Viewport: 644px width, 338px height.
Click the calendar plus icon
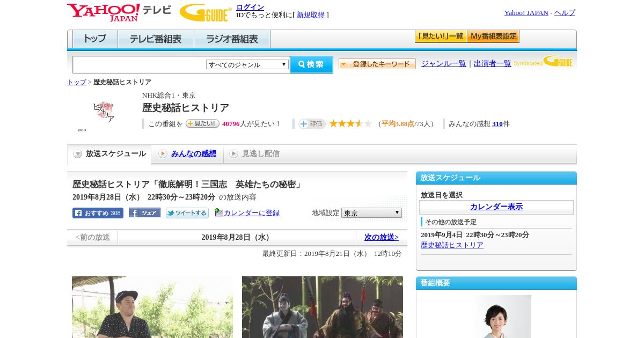(x=218, y=212)
